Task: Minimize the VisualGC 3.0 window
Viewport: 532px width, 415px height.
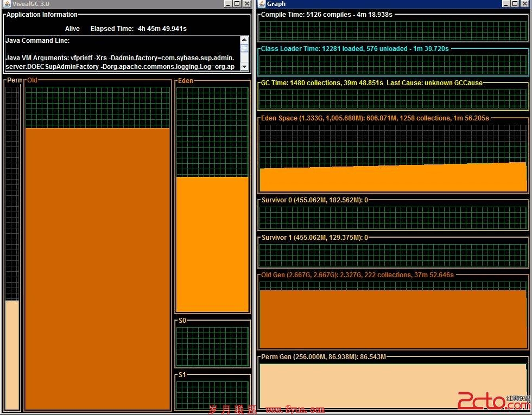Action: (228, 4)
